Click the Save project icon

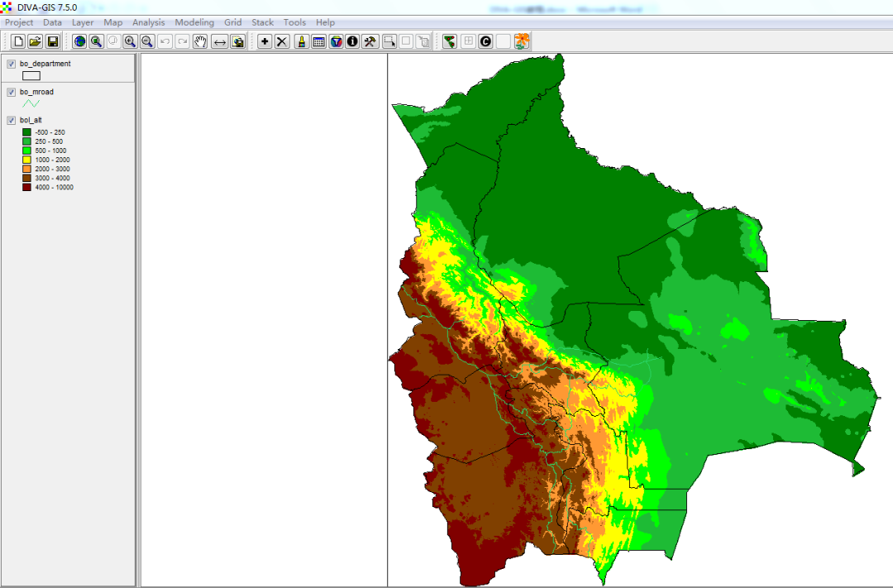click(x=52, y=41)
